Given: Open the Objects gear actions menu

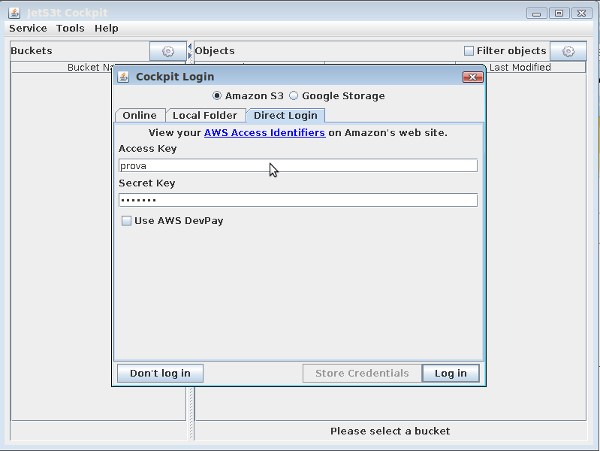Looking at the screenshot, I should coord(568,51).
